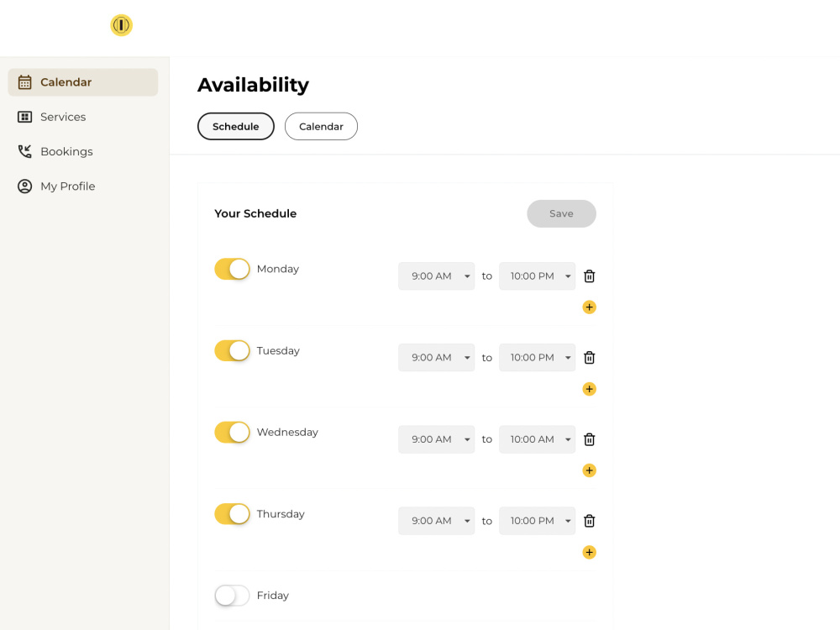Click the Calendar sidebar icon
The height and width of the screenshot is (630, 840).
pos(24,82)
